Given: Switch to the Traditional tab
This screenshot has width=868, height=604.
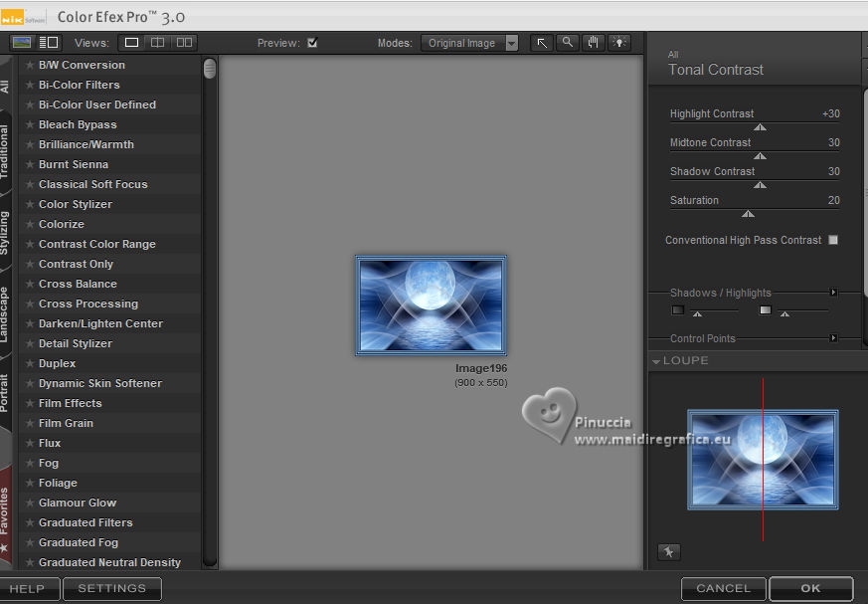Looking at the screenshot, I should pyautogui.click(x=4, y=152).
